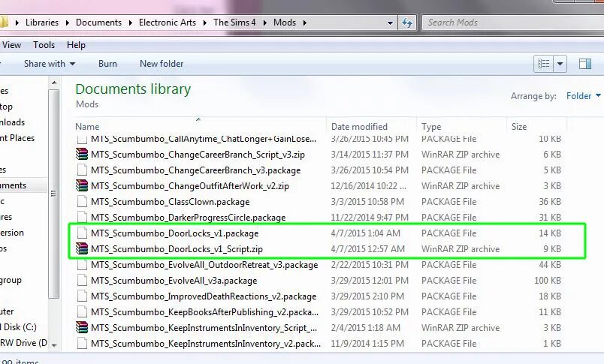Click the New folder button
604x364 pixels.
click(x=162, y=64)
